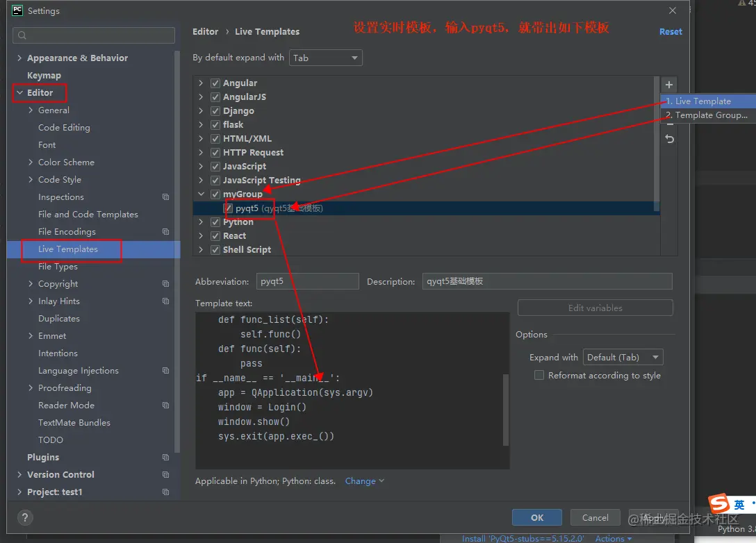The height and width of the screenshot is (543, 756).
Task: Uncheck the React template group
Action: pos(215,236)
